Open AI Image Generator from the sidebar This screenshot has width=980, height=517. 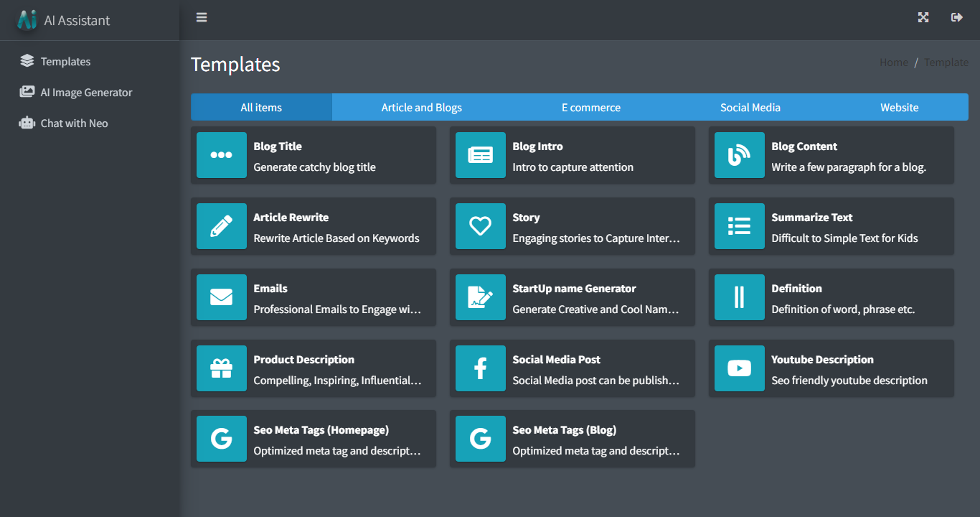(84, 92)
